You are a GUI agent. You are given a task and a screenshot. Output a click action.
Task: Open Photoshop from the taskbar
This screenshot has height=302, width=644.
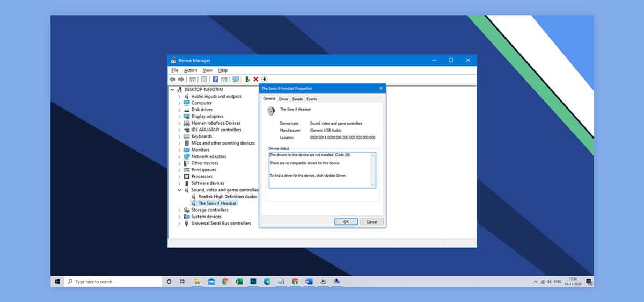point(253,282)
